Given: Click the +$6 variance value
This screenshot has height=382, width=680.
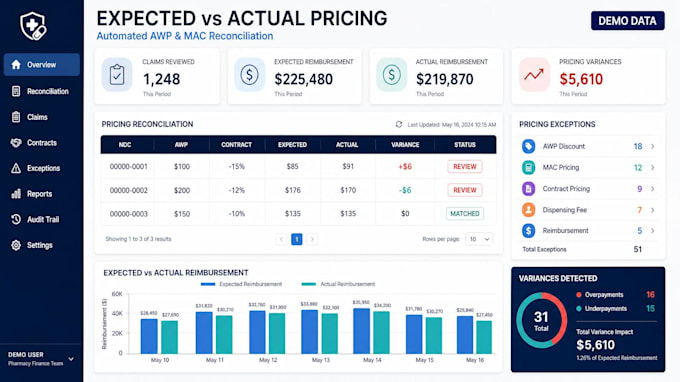Looking at the screenshot, I should [x=405, y=167].
